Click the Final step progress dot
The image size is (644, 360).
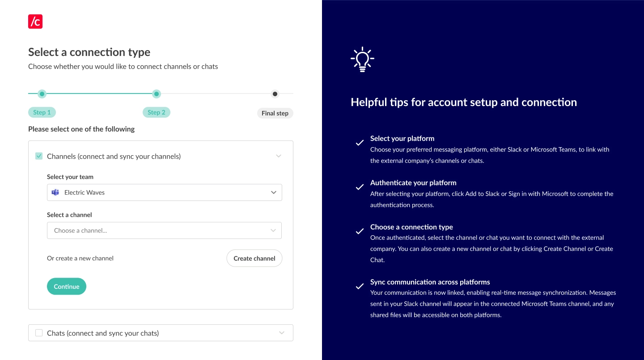[275, 94]
